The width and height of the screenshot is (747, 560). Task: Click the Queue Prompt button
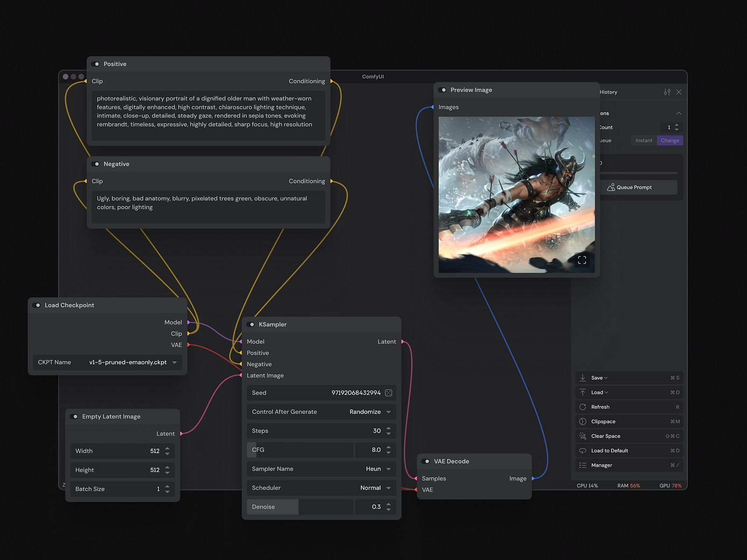638,187
